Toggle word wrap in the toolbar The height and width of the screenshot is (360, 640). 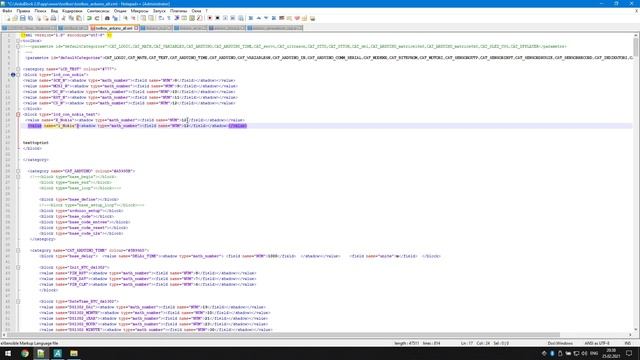click(x=161, y=18)
